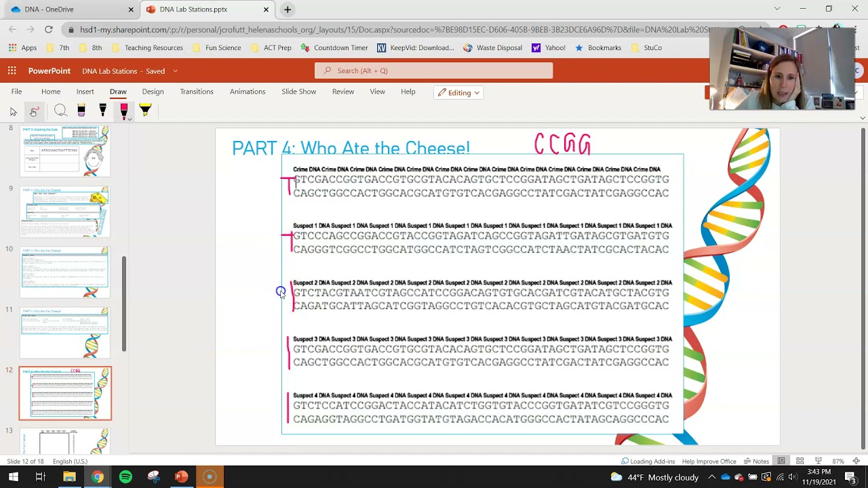Click OneDrive cloud tray icon

click(x=726, y=477)
